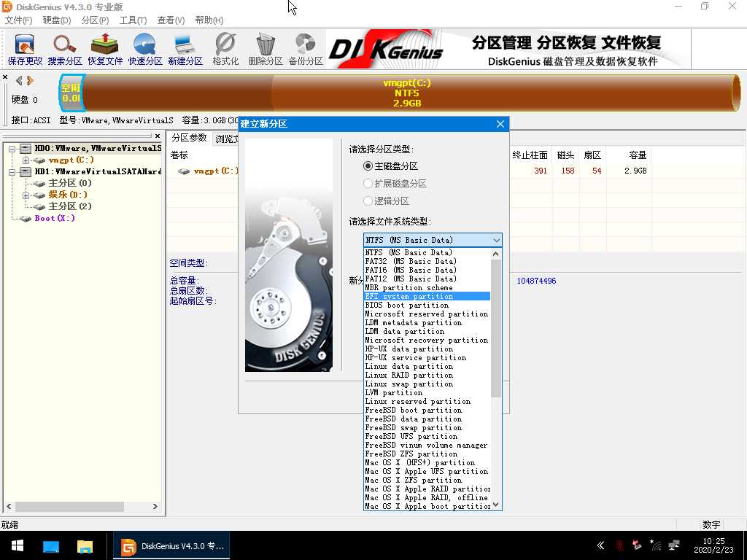Viewport: 747px width, 560px height.
Task: Open File Explorer from taskbar
Action: point(85,545)
